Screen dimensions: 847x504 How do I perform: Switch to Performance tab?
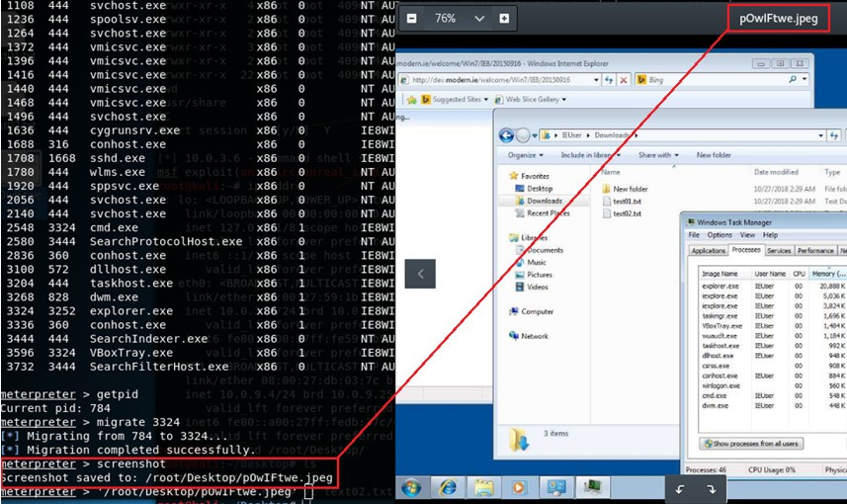pyautogui.click(x=815, y=251)
